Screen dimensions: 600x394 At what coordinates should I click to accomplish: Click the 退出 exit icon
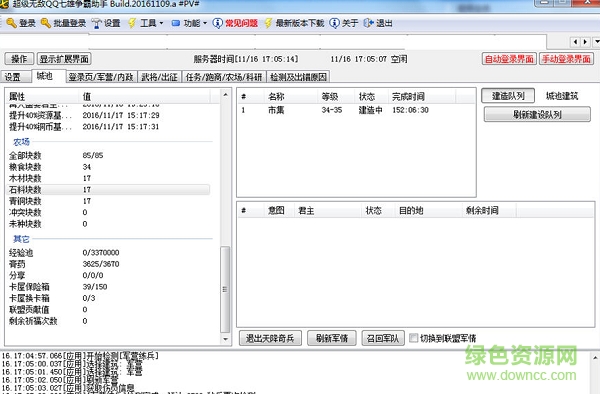(x=368, y=23)
